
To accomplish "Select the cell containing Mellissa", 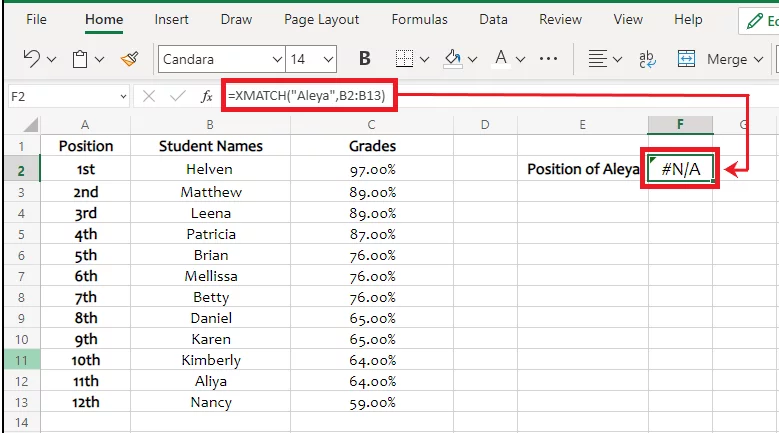I will coord(211,276).
